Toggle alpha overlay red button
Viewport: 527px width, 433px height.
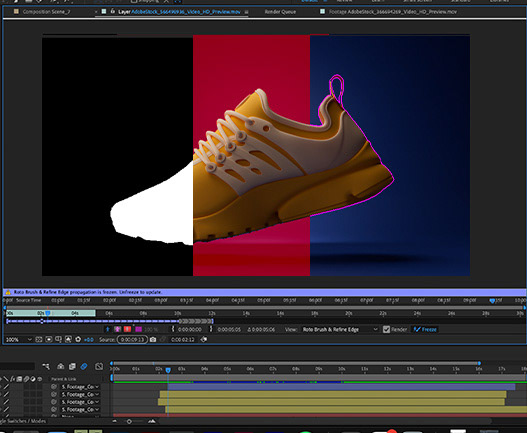127,329
